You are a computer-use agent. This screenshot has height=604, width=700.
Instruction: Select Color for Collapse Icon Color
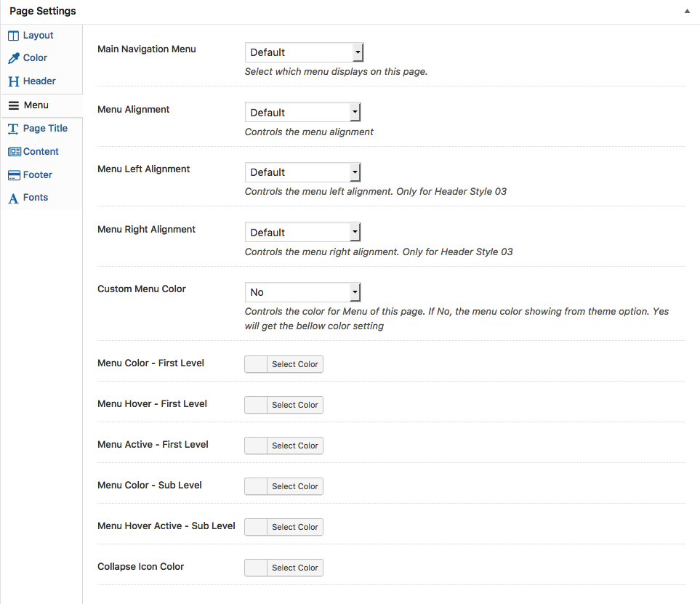[294, 568]
